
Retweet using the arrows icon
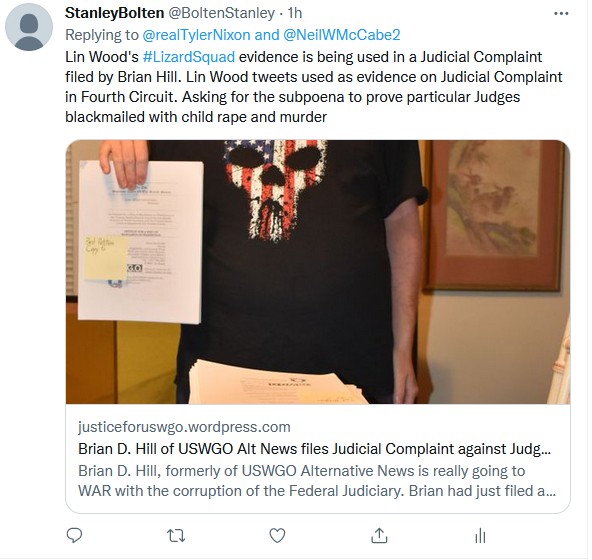click(176, 535)
